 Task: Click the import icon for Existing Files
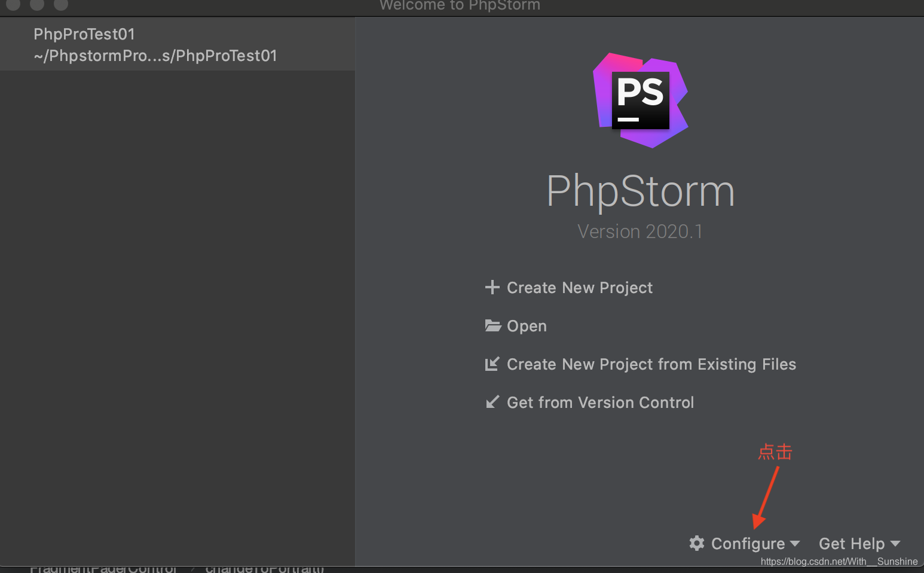(x=492, y=364)
